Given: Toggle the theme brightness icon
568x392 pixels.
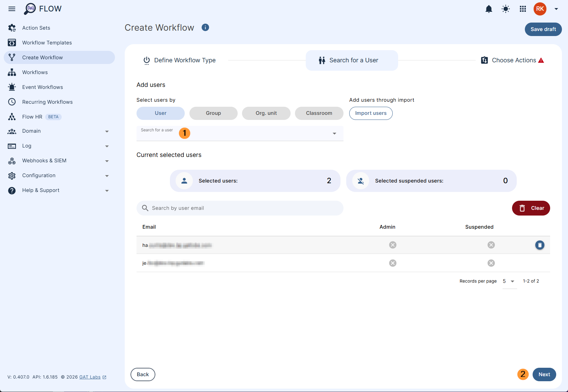Looking at the screenshot, I should point(506,9).
